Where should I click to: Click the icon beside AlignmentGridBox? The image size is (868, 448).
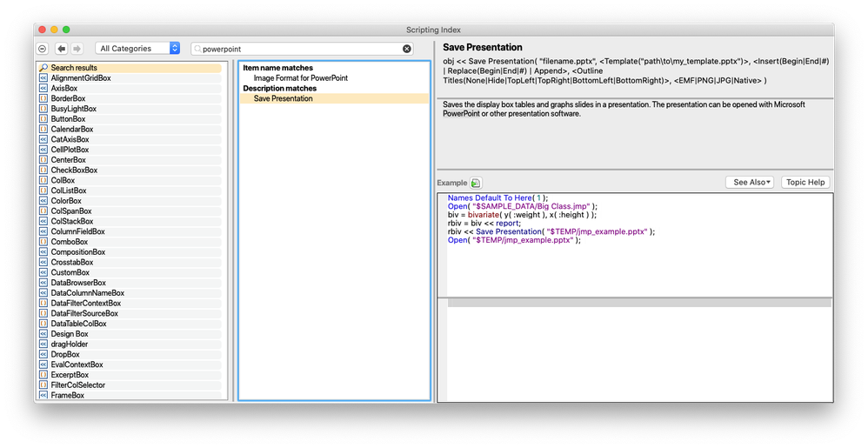[43, 78]
